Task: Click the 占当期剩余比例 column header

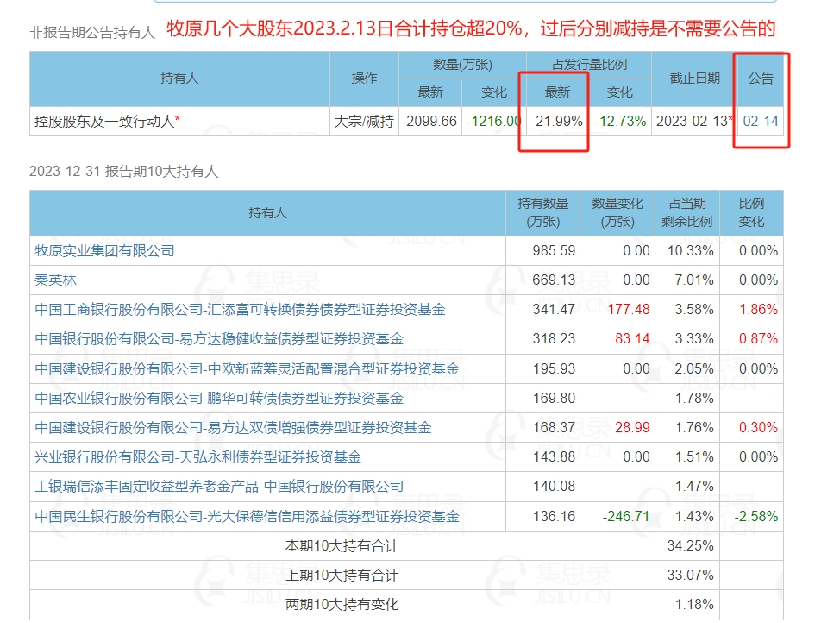Action: [x=687, y=213]
